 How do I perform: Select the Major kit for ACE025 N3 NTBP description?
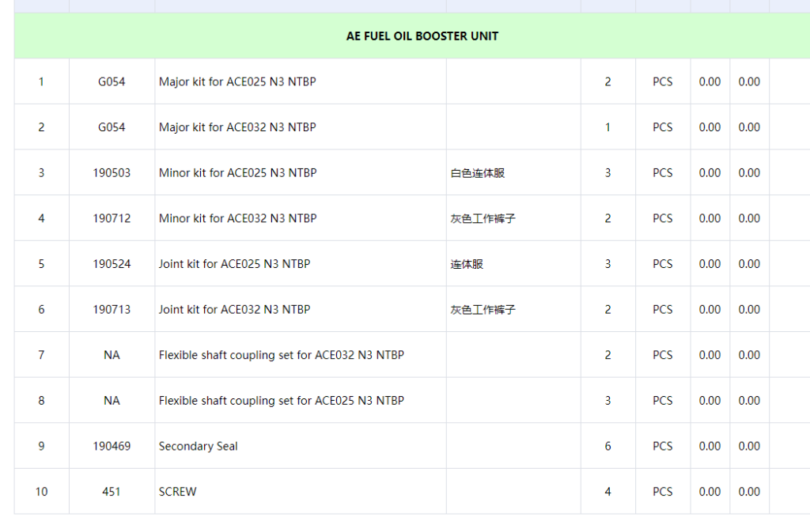237,81
